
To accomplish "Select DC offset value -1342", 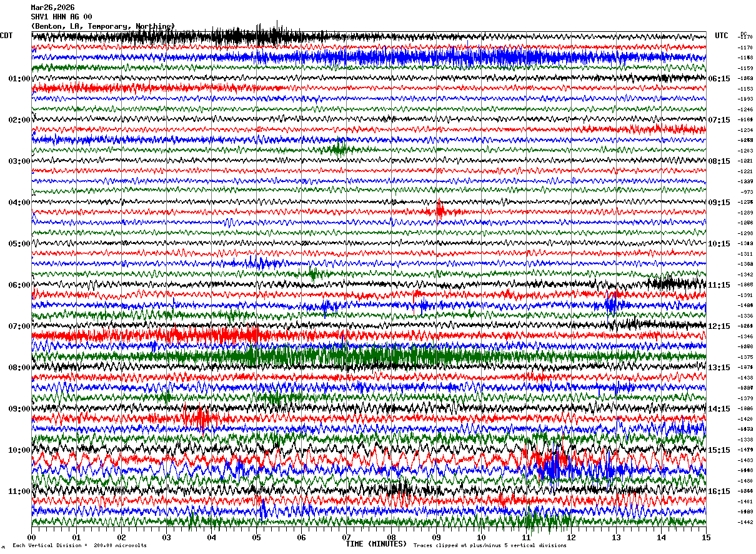I will point(746,274).
